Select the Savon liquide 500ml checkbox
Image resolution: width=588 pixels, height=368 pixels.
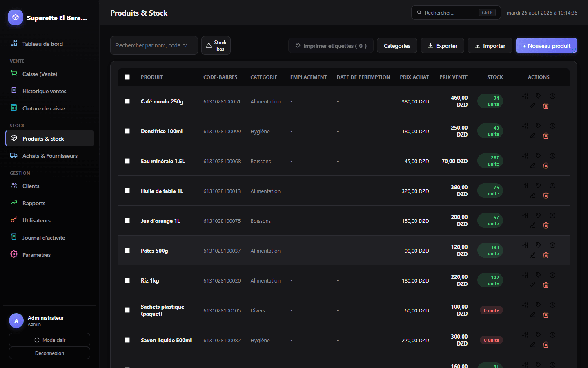point(127,340)
